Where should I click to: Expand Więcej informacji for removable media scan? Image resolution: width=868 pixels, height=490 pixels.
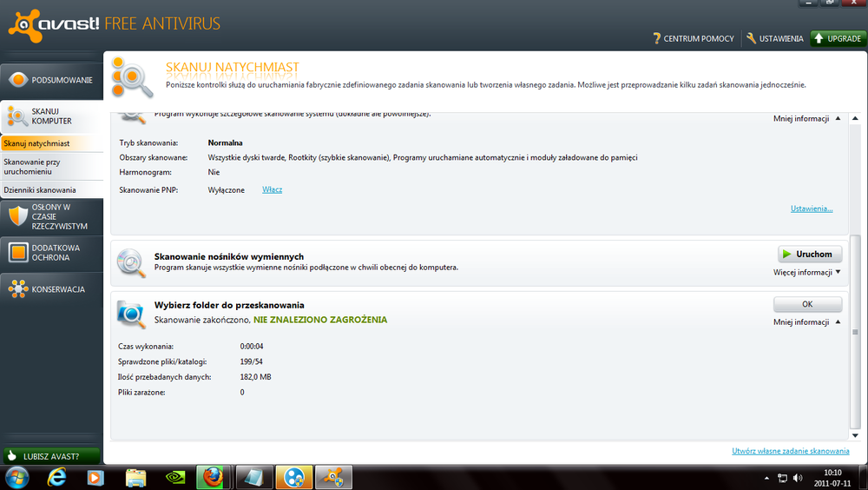tap(806, 272)
